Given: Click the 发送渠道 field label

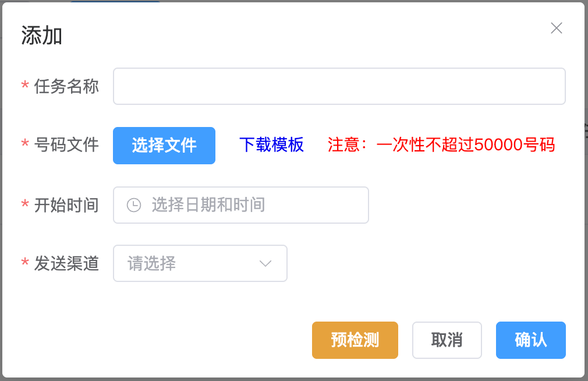Looking at the screenshot, I should pyautogui.click(x=66, y=263).
